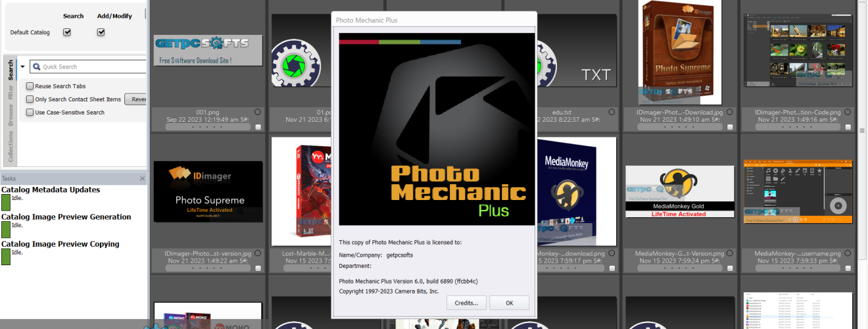The image size is (868, 329).
Task: Click color class circle on IDimager-Phot...tion-Code.png
Action: (x=848, y=112)
